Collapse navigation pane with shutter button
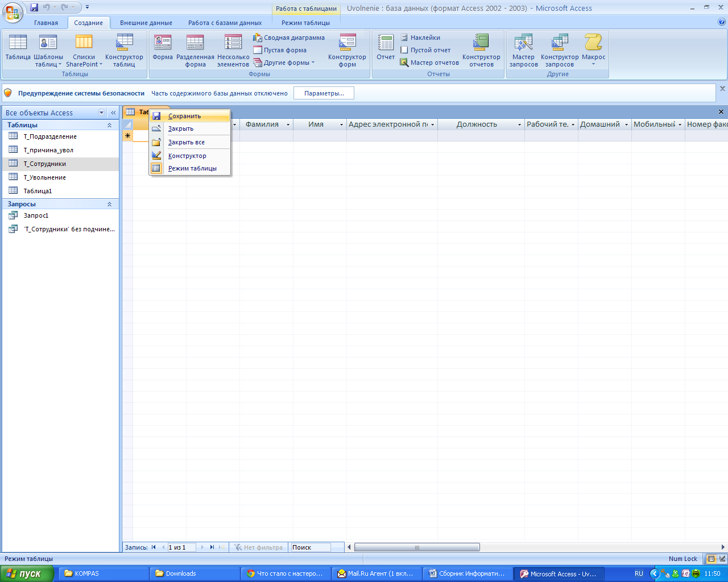The image size is (728, 582). coord(113,113)
